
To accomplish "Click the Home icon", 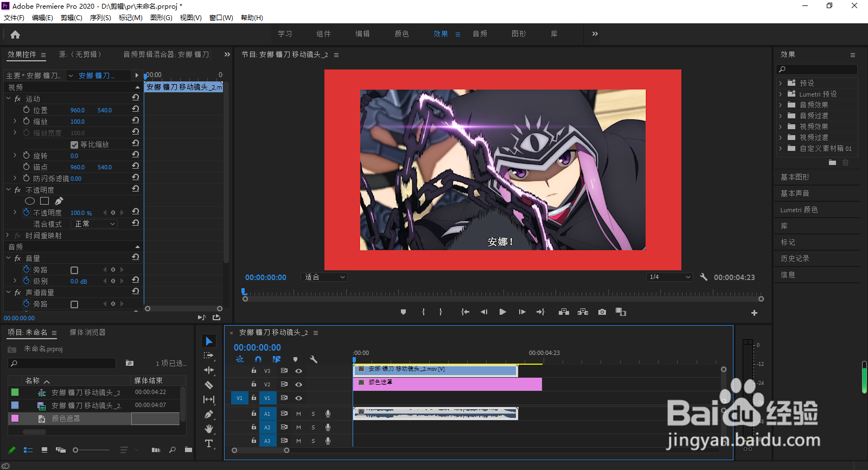I will pos(15,34).
